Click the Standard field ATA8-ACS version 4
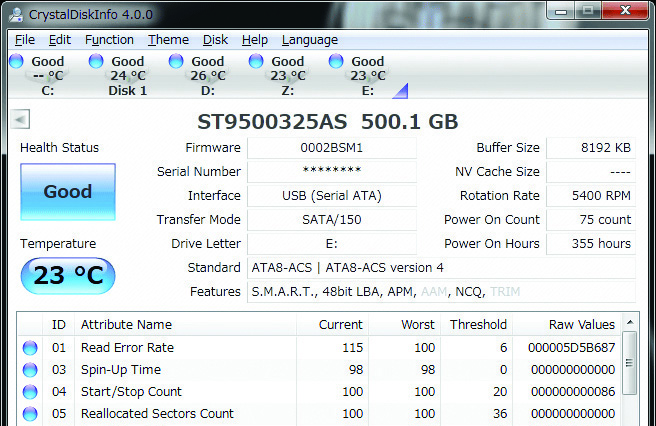 441,267
